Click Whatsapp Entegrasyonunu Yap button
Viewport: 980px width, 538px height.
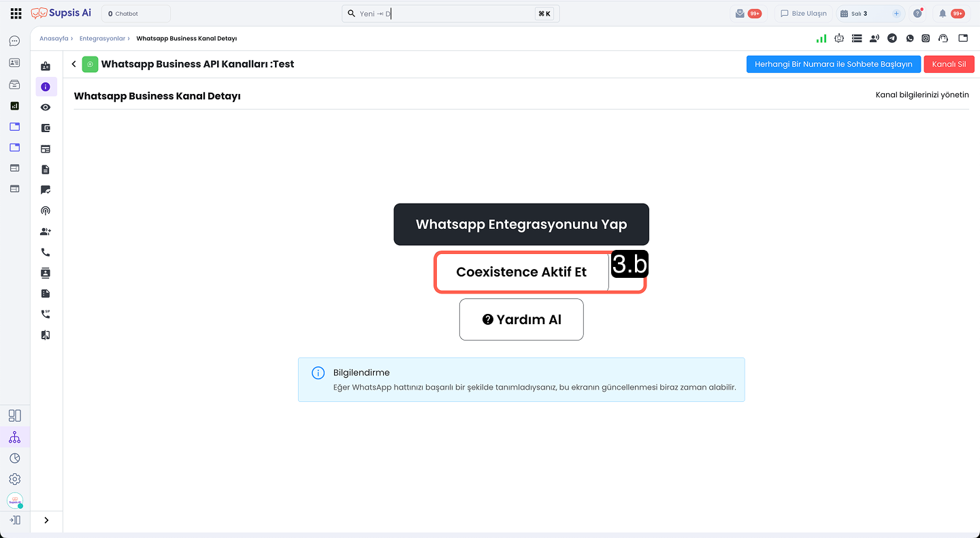tap(521, 225)
